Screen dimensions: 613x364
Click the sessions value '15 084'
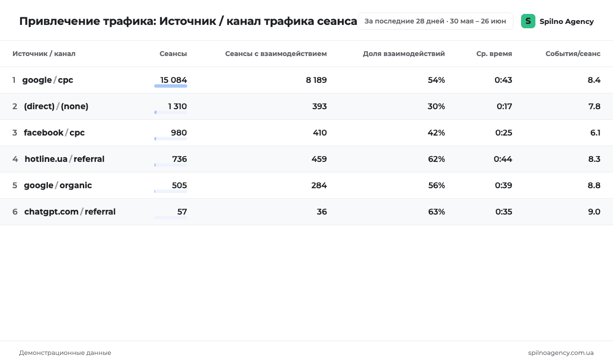click(174, 80)
